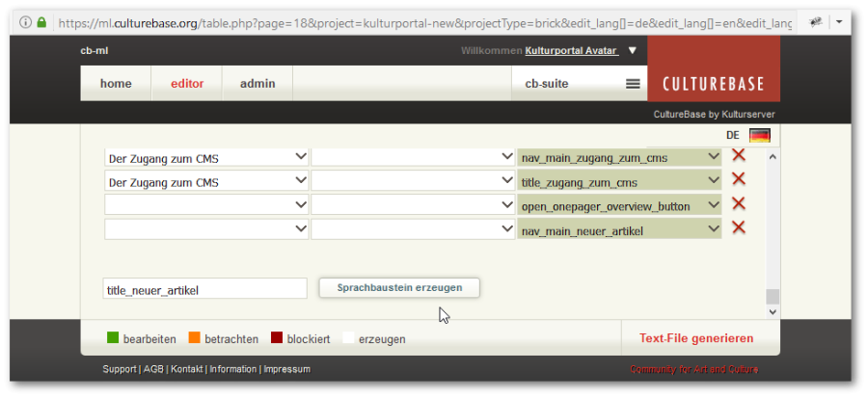Click the site info icon in address bar

(x=26, y=21)
